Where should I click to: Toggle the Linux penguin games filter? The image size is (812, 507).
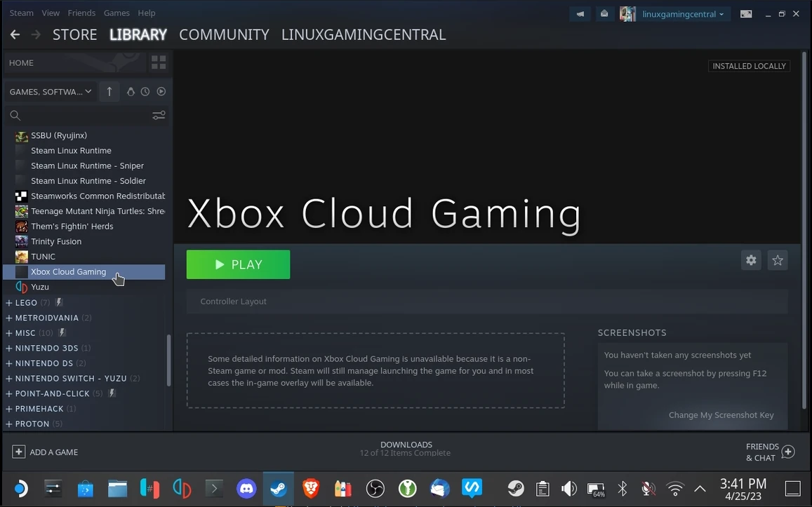click(x=131, y=92)
